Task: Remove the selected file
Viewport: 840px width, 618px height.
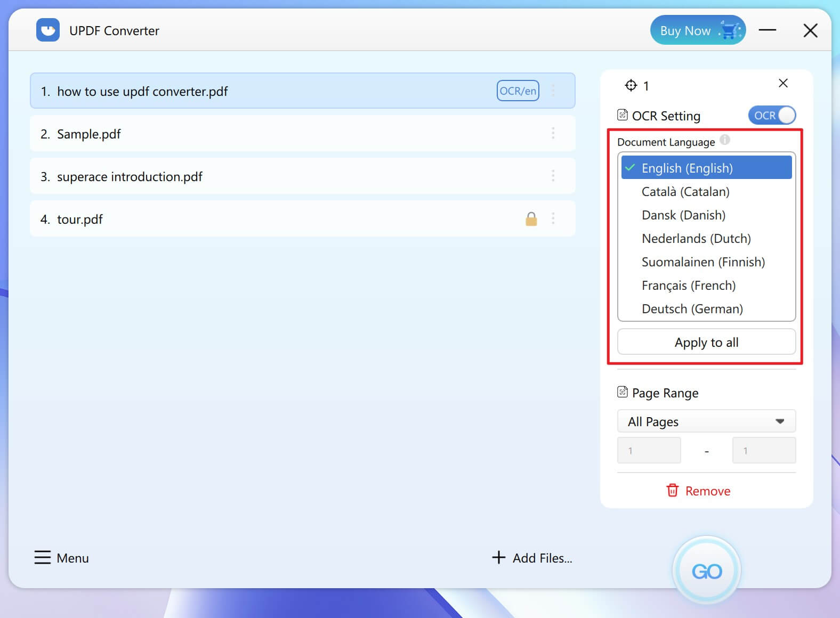Action: pos(698,491)
